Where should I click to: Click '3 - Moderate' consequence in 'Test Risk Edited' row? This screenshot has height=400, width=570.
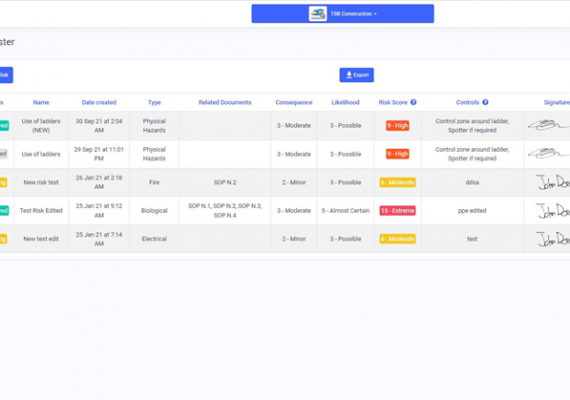point(294,211)
